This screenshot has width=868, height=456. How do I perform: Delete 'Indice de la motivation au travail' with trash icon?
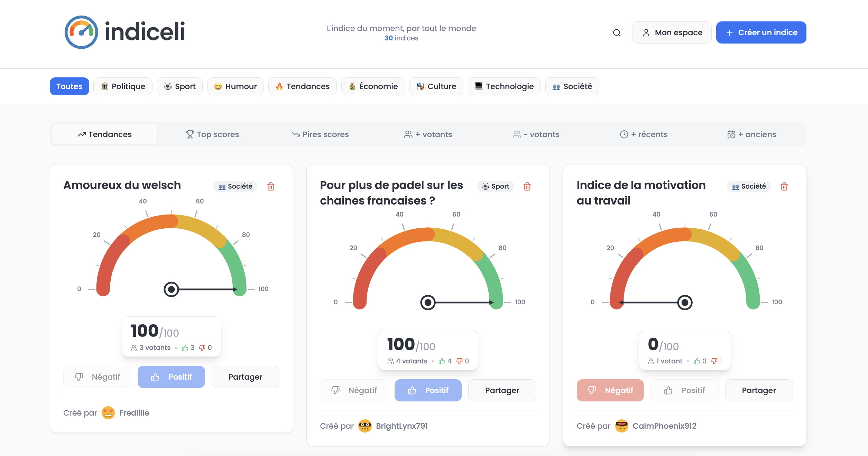(784, 186)
